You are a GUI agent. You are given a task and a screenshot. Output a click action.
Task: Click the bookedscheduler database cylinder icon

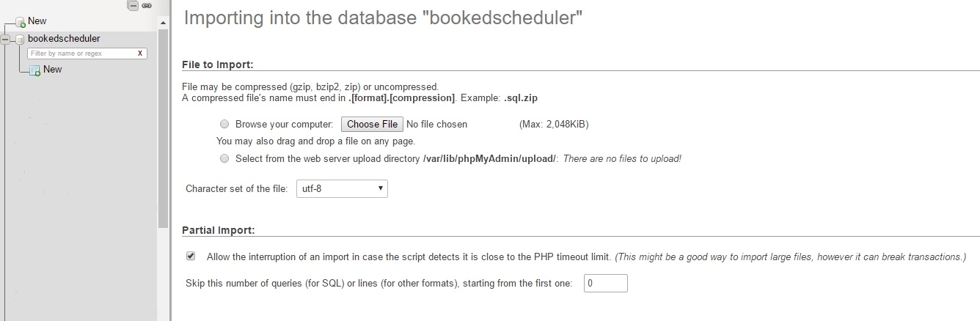tap(21, 40)
